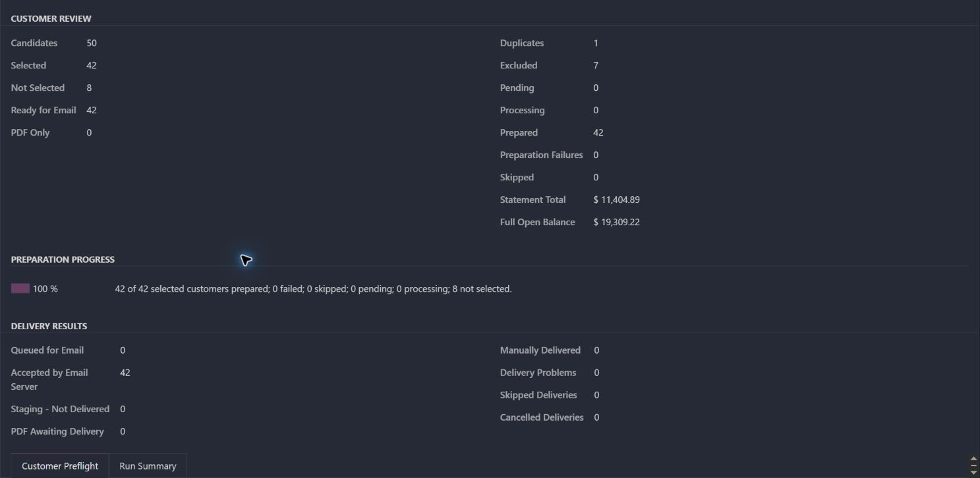The width and height of the screenshot is (980, 478).
Task: Click the Preparation Failures label
Action: (542, 155)
